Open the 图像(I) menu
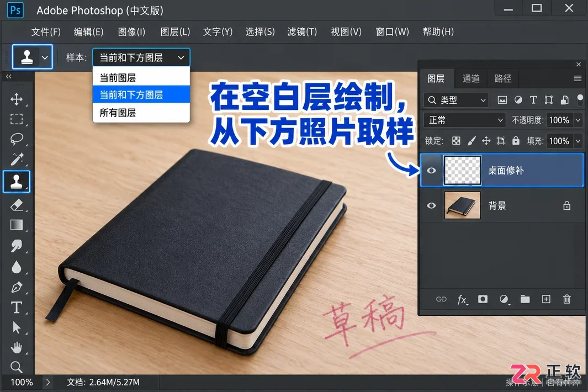This screenshot has width=588, height=392. (131, 32)
